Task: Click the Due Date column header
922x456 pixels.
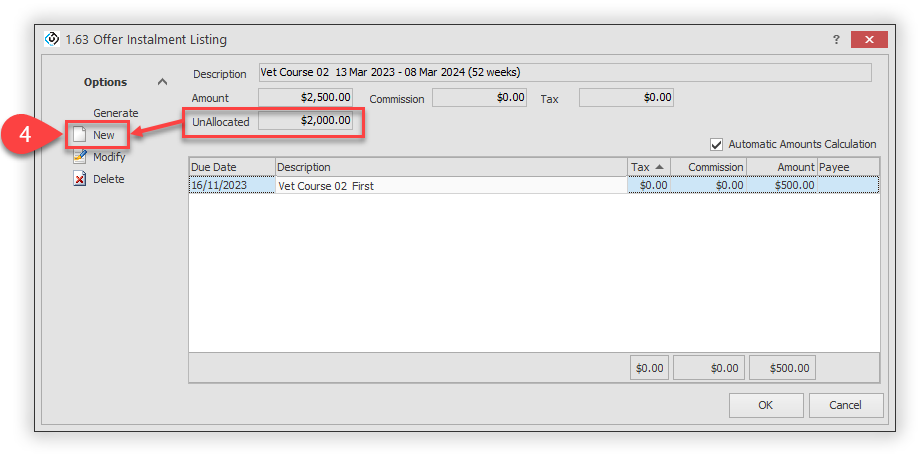Action: point(232,167)
